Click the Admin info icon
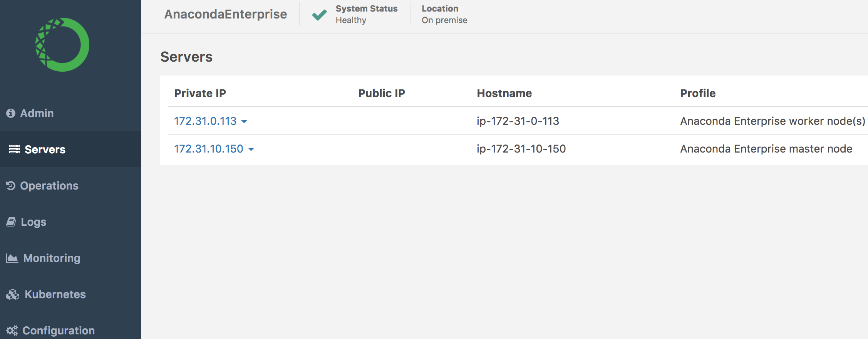Screen dimensions: 868x339 (11, 113)
